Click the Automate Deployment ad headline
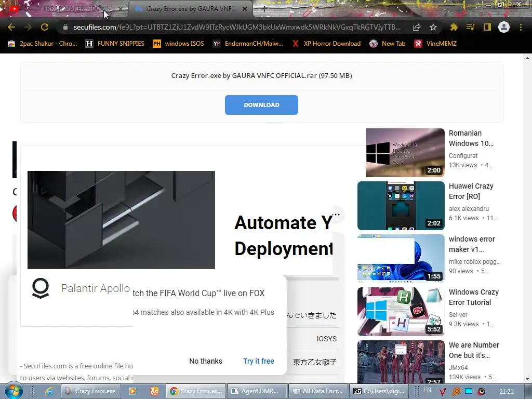532x399 pixels. tap(283, 235)
